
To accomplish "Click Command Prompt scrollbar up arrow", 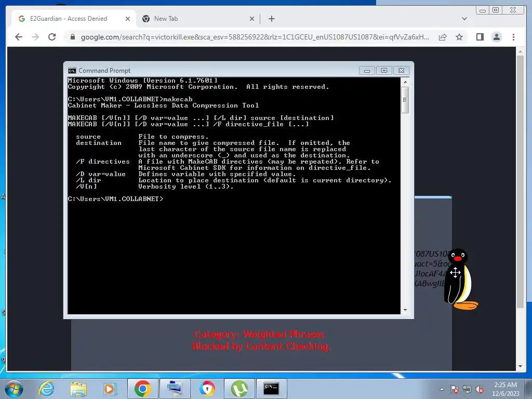I will (x=405, y=82).
